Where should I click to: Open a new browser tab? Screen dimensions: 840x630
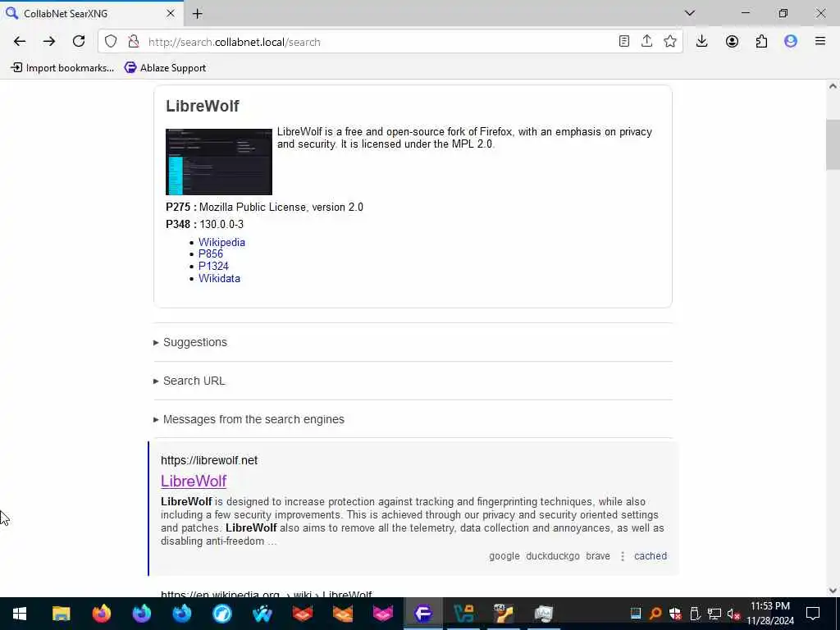197,13
